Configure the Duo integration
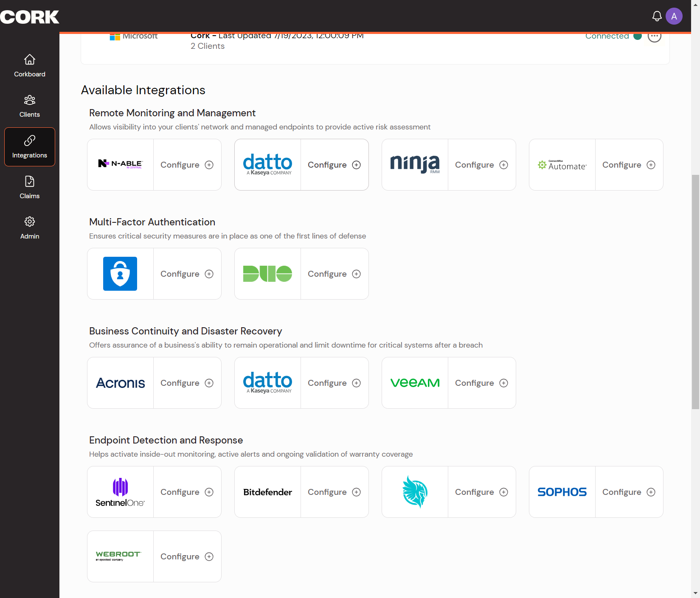 [x=334, y=274]
